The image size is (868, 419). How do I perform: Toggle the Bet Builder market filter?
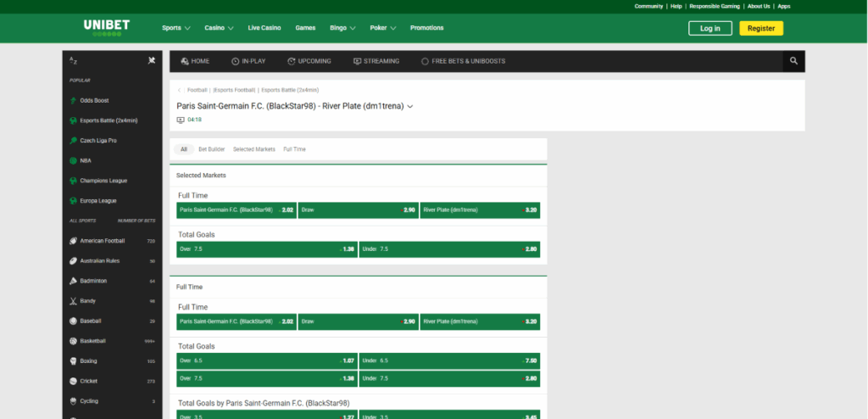pyautogui.click(x=211, y=148)
